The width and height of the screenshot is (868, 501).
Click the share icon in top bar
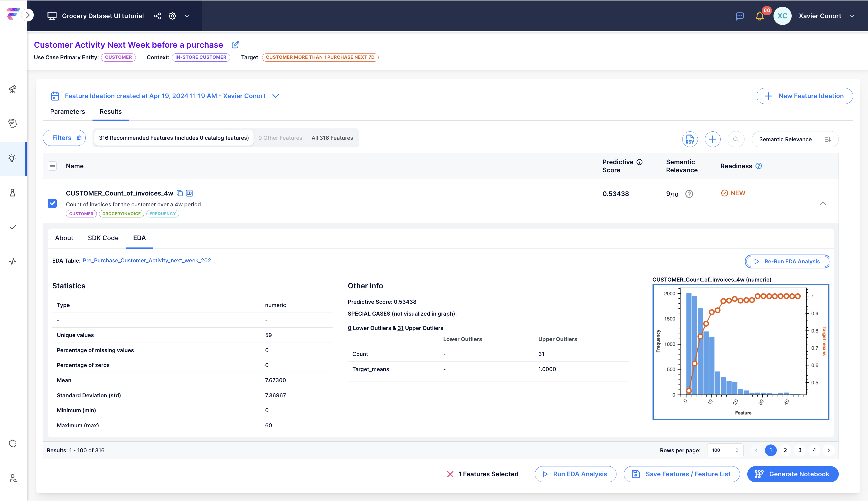158,16
